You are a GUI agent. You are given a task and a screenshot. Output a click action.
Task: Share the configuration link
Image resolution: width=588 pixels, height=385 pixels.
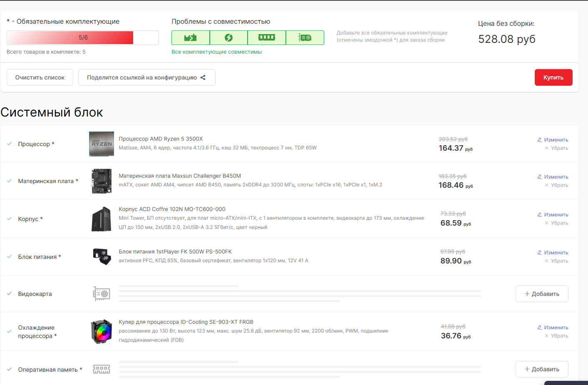click(x=147, y=77)
